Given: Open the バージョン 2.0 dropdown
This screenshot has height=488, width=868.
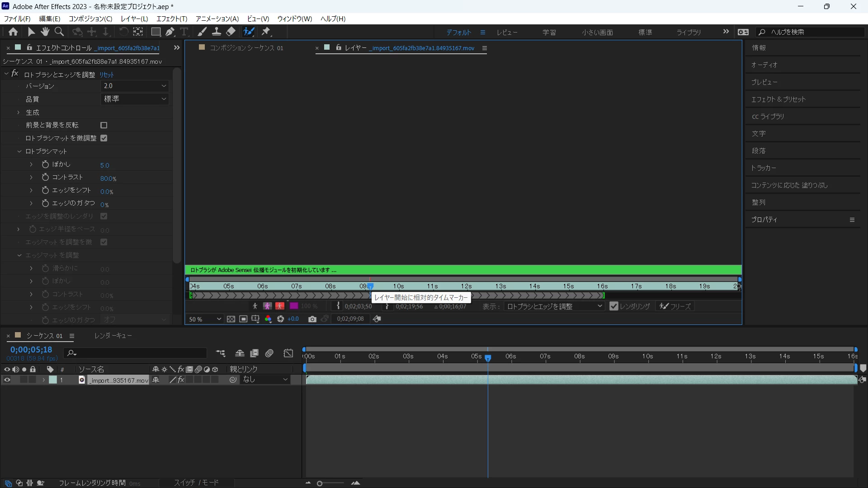Looking at the screenshot, I should (134, 86).
